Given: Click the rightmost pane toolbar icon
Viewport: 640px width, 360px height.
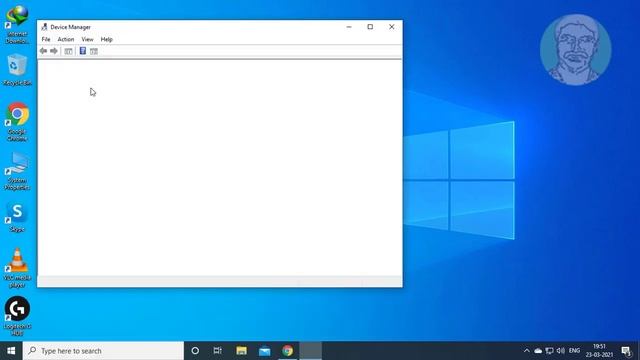Looking at the screenshot, I should [94, 51].
